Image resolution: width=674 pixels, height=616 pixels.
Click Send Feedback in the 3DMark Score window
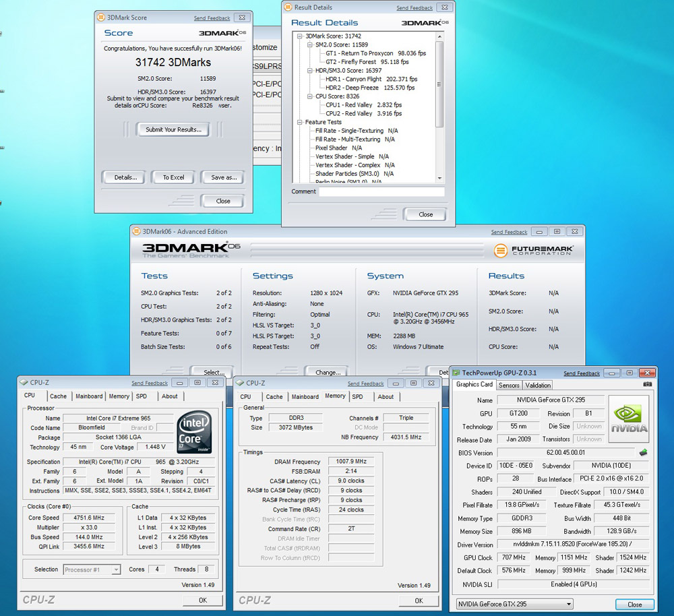tap(212, 18)
